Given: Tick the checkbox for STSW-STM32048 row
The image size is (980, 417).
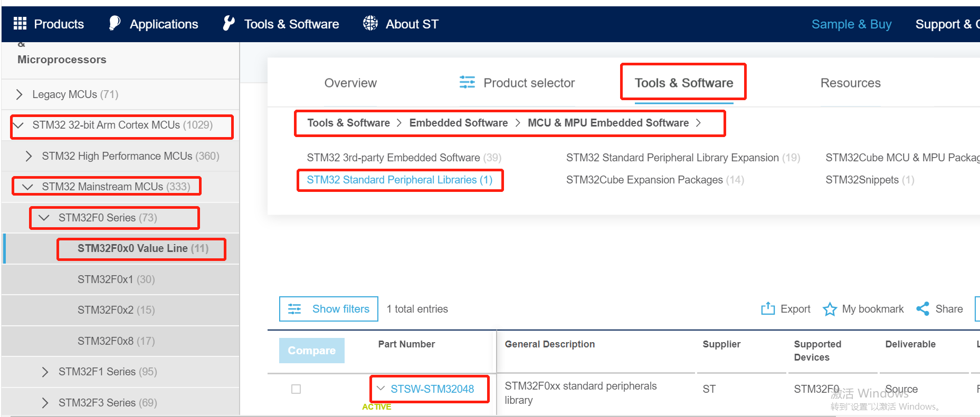Looking at the screenshot, I should click(x=296, y=389).
